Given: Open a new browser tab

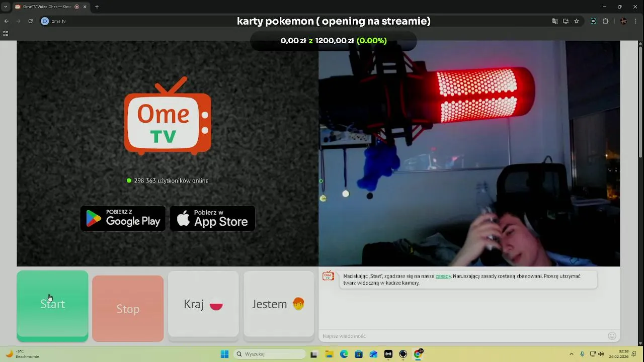Looking at the screenshot, I should pos(97,7).
